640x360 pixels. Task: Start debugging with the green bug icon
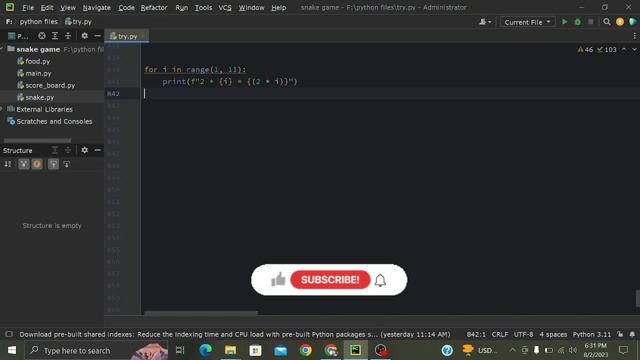(578, 22)
